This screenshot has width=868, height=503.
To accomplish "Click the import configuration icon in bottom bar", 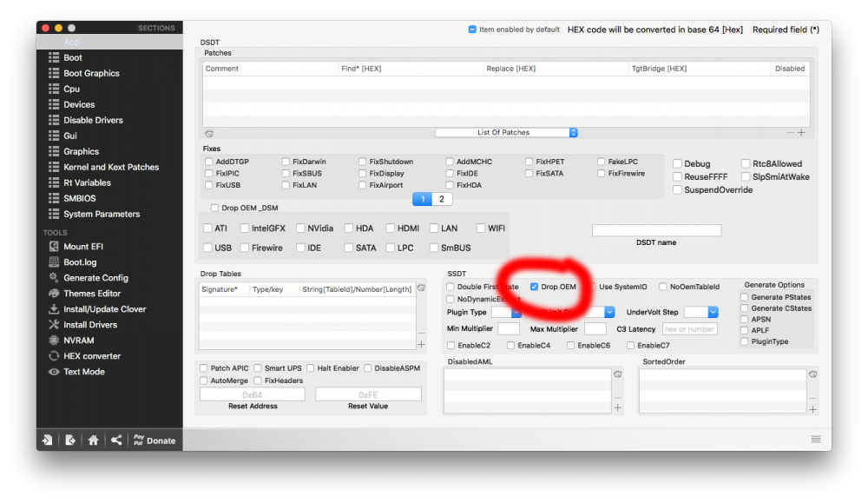I will (x=48, y=440).
